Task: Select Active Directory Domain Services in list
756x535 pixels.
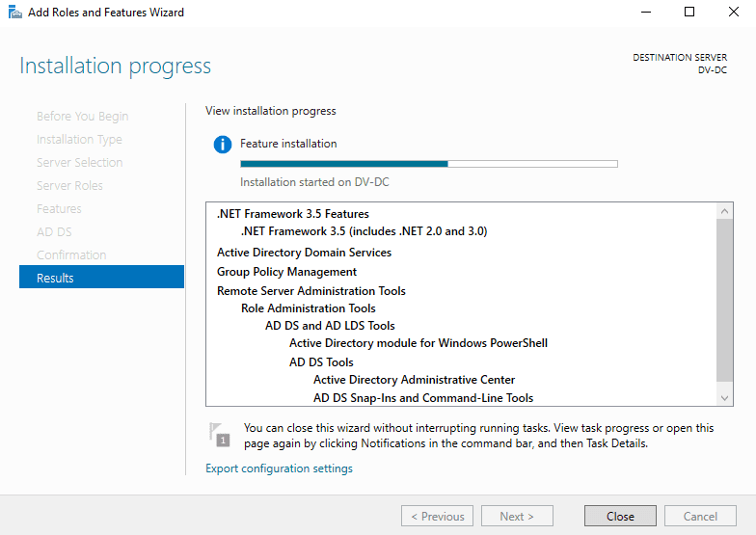Action: click(x=304, y=253)
